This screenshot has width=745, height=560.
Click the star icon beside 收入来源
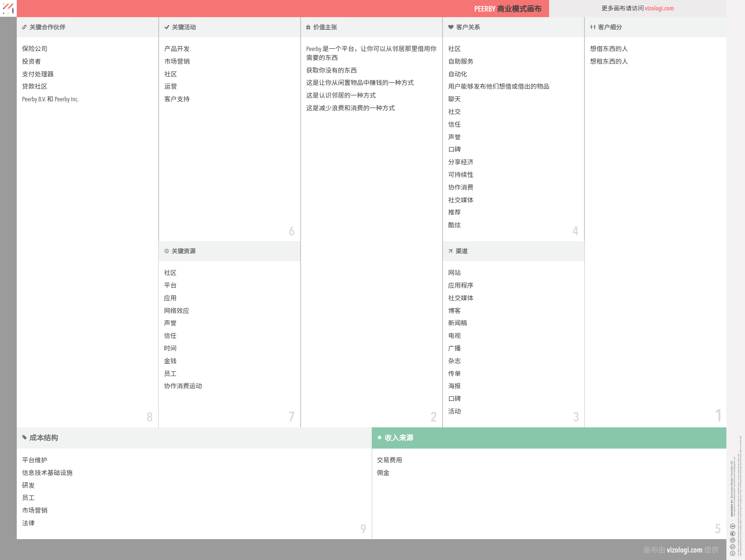pos(379,437)
